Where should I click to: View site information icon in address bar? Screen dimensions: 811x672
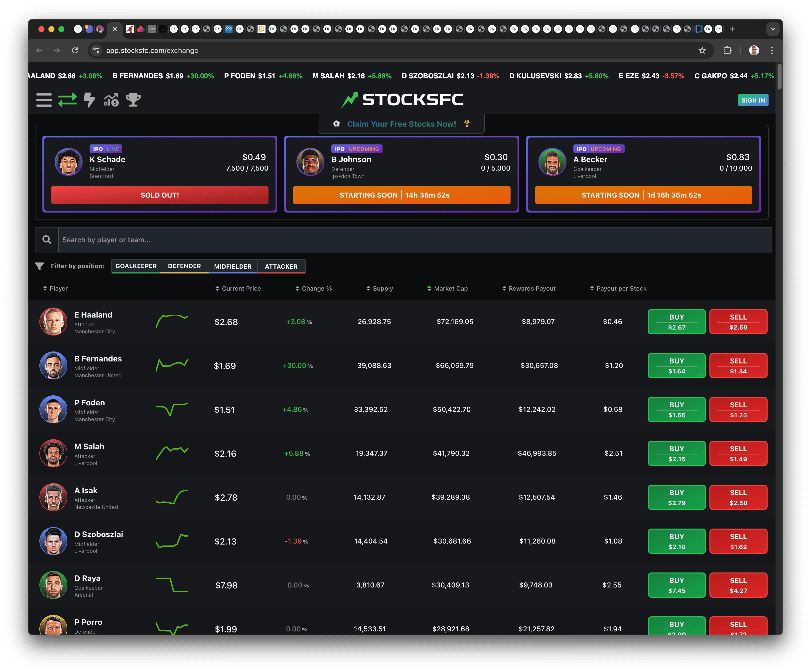click(x=96, y=50)
